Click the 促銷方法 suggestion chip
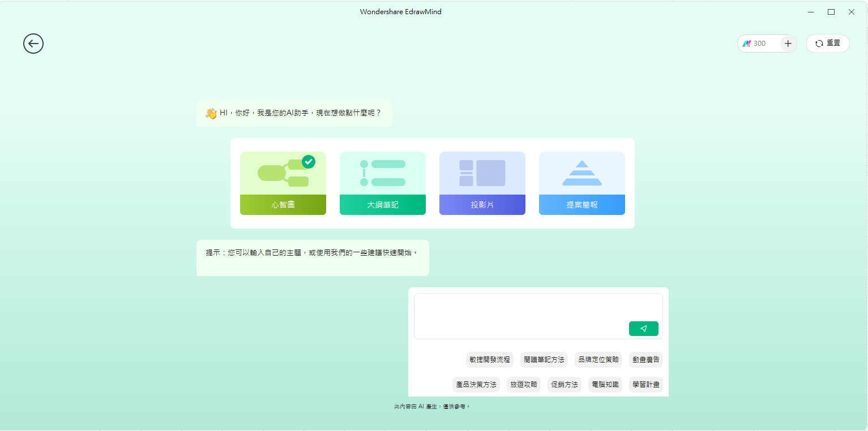This screenshot has width=868, height=431. tap(564, 385)
